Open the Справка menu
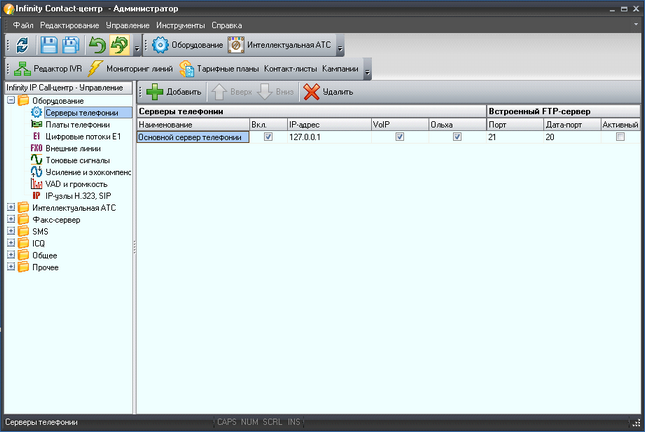The image size is (645, 432). pyautogui.click(x=227, y=26)
